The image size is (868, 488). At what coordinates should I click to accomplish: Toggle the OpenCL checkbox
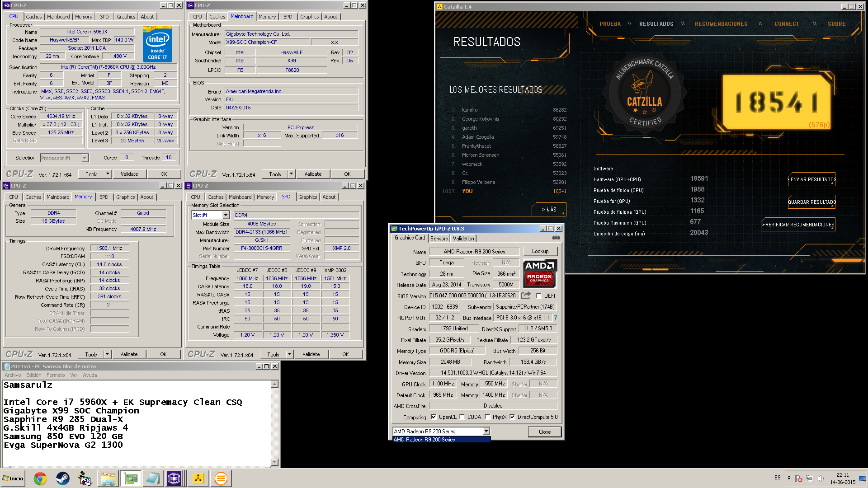pos(434,417)
